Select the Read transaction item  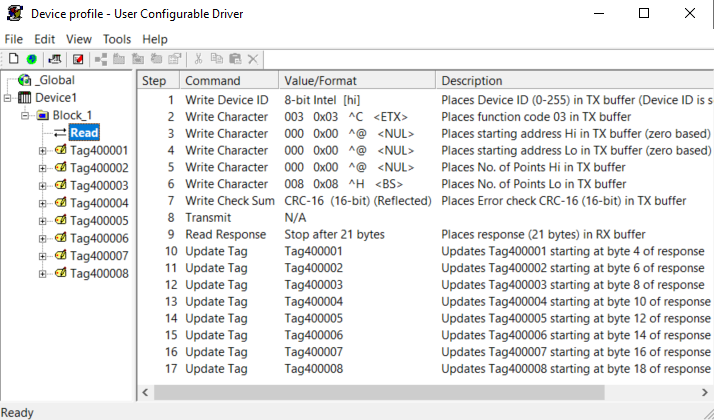click(84, 133)
